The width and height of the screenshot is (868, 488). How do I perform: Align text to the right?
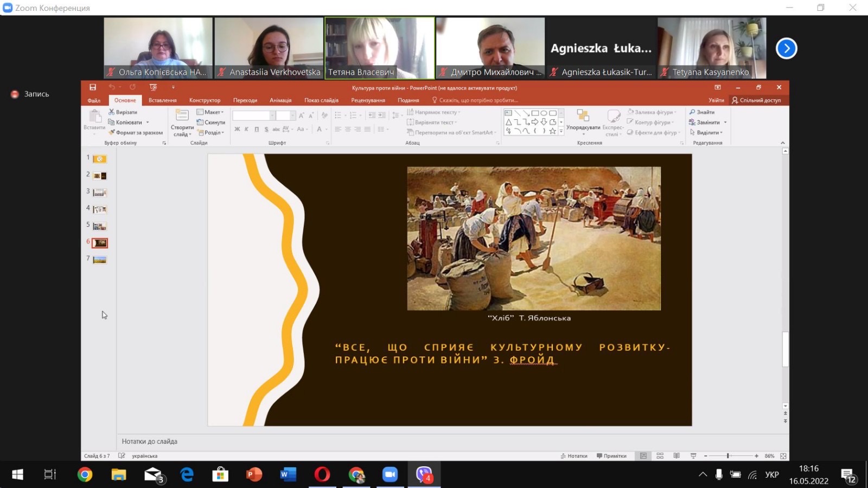[x=358, y=129]
